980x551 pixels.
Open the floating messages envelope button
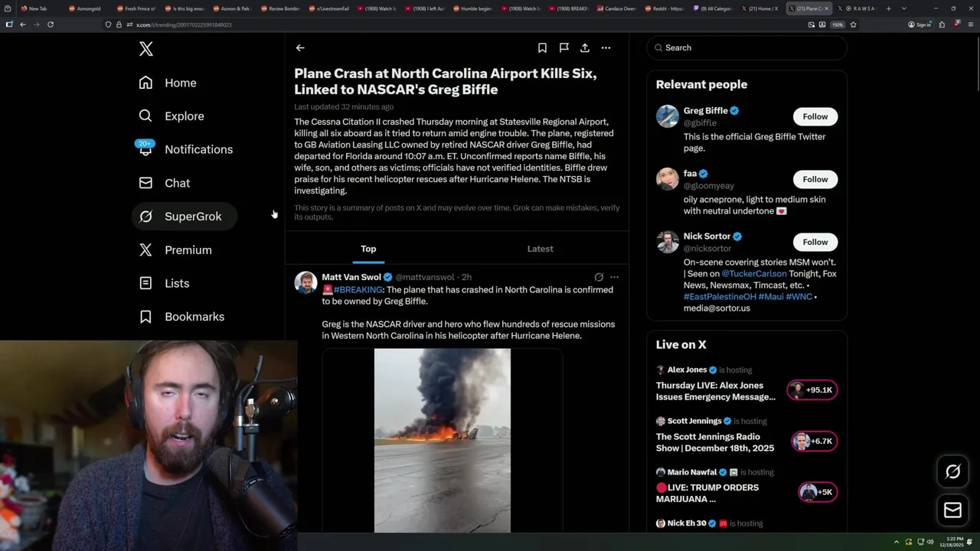click(953, 510)
